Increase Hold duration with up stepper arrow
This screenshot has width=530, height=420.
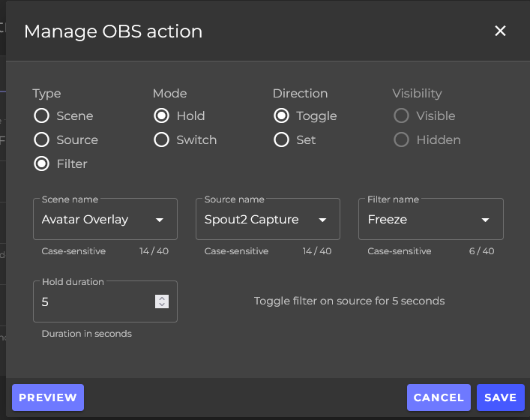[161, 298]
